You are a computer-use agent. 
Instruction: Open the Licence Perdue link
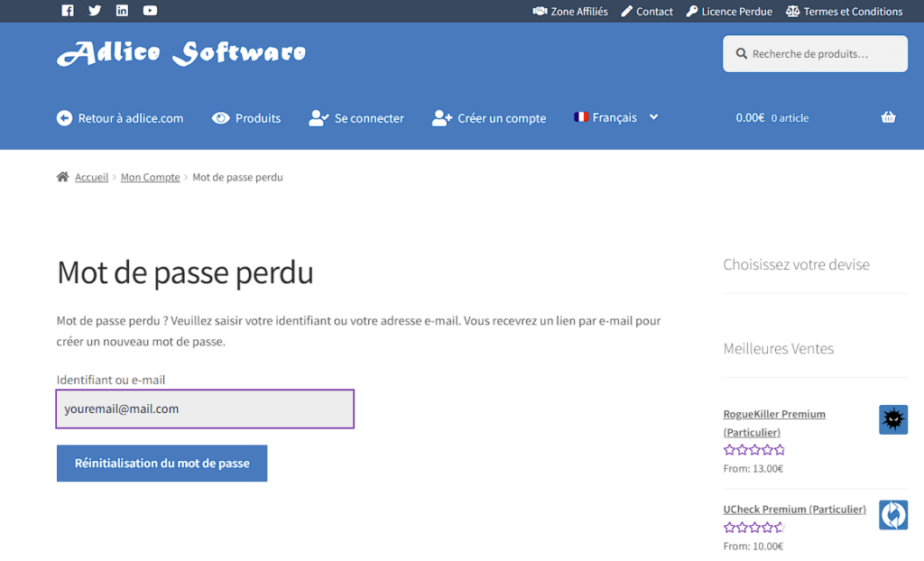pos(729,12)
